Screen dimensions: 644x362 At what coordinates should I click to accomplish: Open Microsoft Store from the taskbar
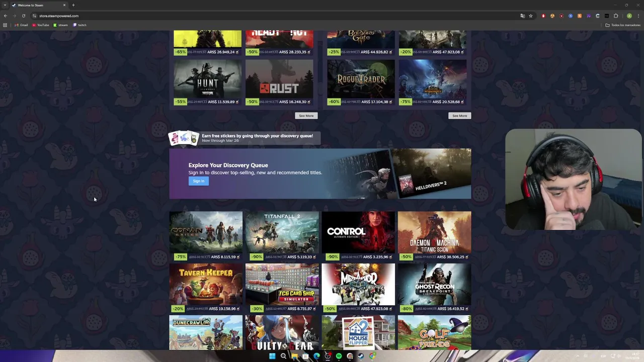pos(305,356)
